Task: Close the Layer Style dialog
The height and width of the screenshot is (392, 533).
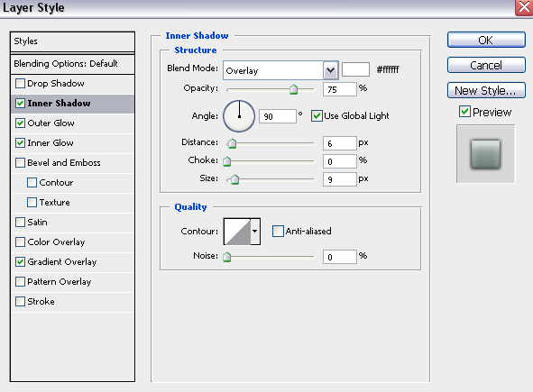Action: tap(525, 8)
